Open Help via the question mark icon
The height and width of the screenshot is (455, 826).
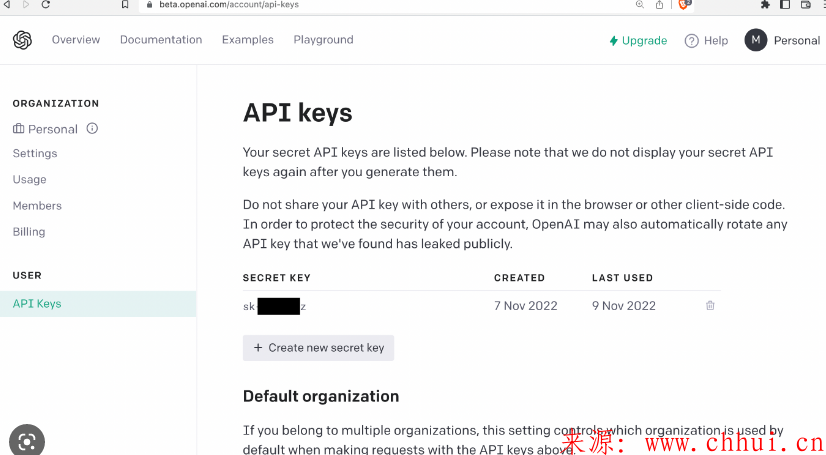point(691,41)
